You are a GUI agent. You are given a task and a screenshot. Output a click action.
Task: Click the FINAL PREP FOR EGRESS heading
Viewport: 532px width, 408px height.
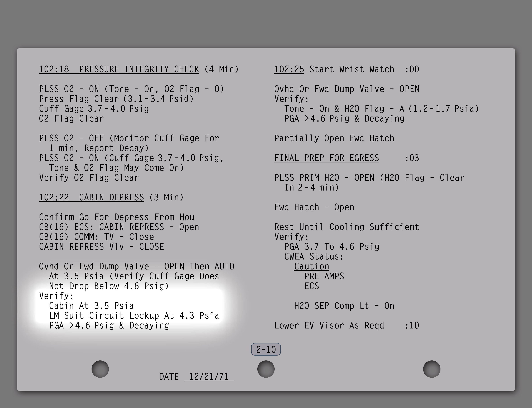(326, 158)
